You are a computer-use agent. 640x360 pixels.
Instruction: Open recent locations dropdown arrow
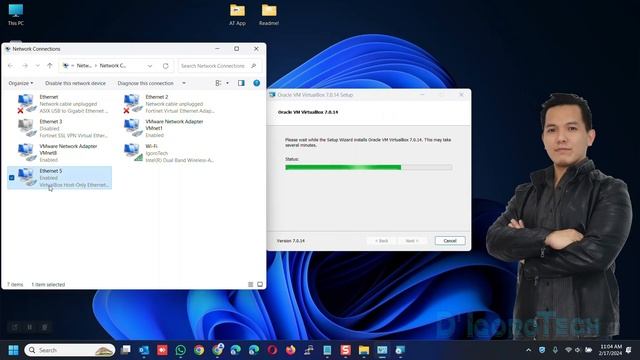[38, 66]
